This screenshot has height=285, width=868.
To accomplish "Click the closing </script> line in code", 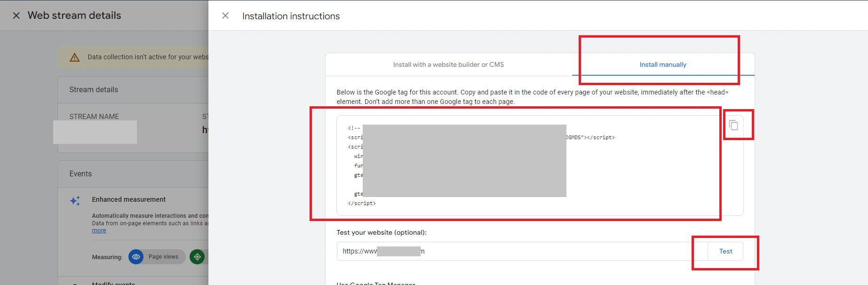I will coord(362,203).
